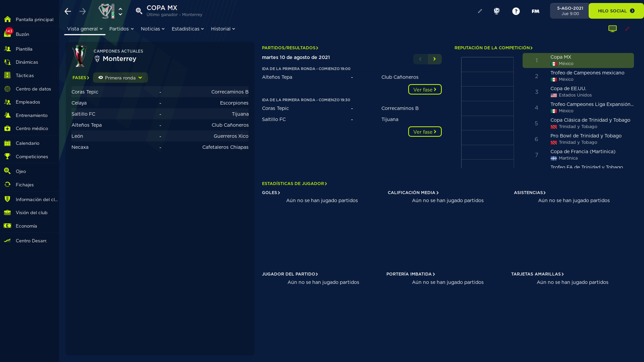Open Información del club shield icon
Viewport: 644px width, 362px height.
7,199
